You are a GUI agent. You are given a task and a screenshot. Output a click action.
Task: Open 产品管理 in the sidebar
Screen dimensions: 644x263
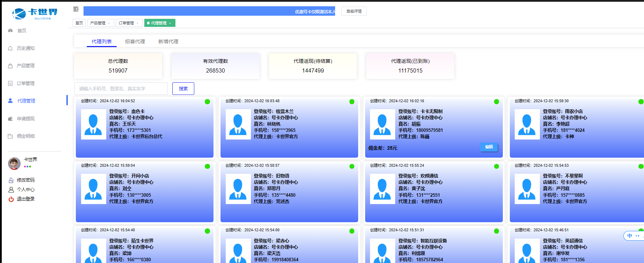click(26, 66)
